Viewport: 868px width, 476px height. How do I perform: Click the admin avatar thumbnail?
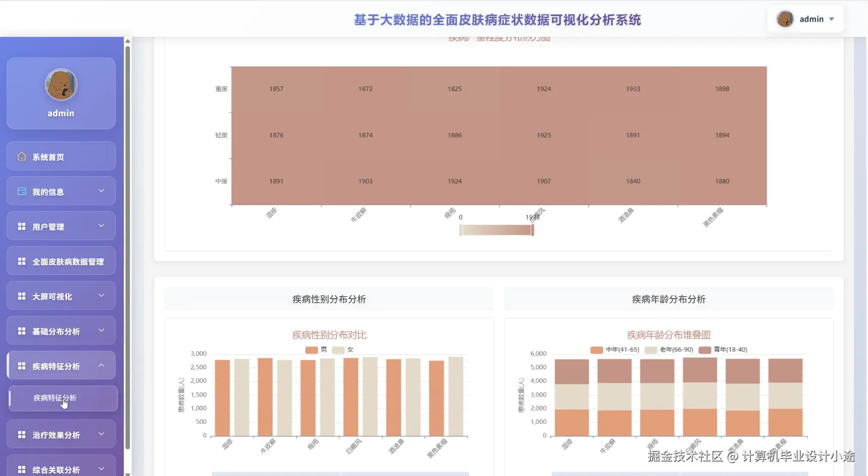point(786,19)
